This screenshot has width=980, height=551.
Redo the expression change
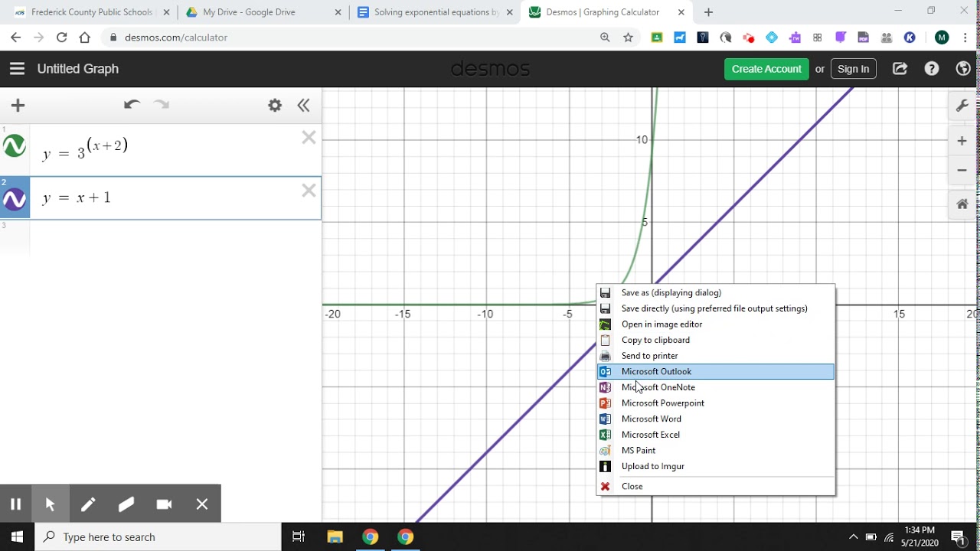tap(162, 105)
